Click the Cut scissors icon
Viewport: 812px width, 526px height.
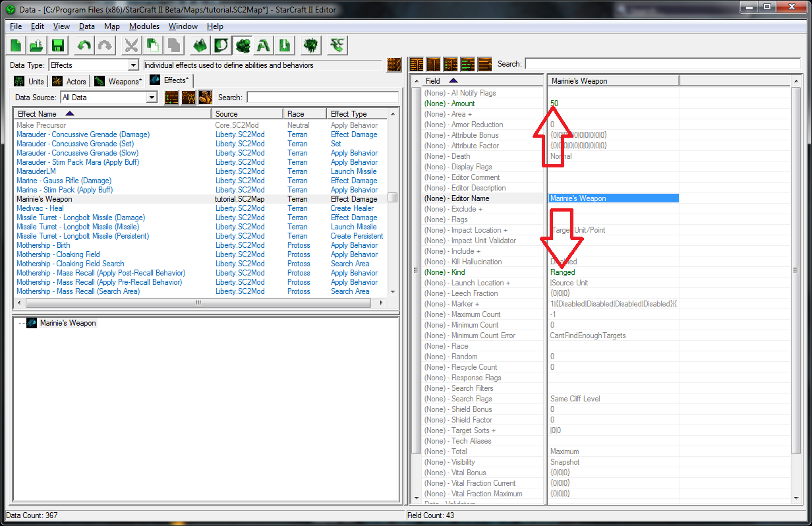[132, 45]
